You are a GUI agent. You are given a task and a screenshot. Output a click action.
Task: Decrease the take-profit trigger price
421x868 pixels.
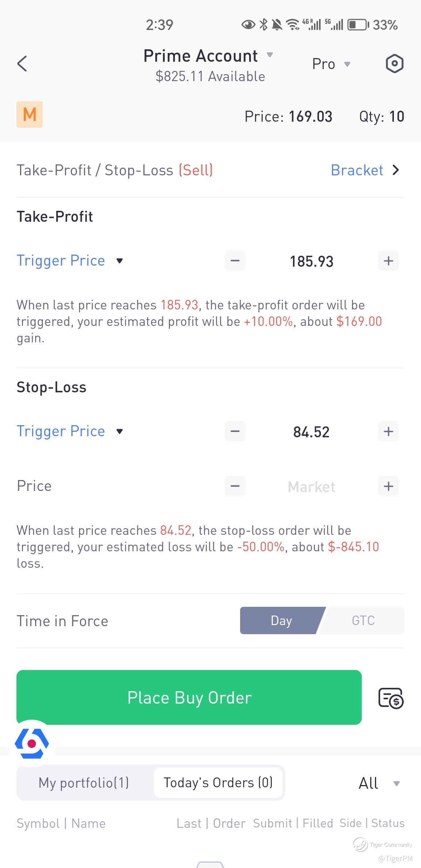(235, 261)
